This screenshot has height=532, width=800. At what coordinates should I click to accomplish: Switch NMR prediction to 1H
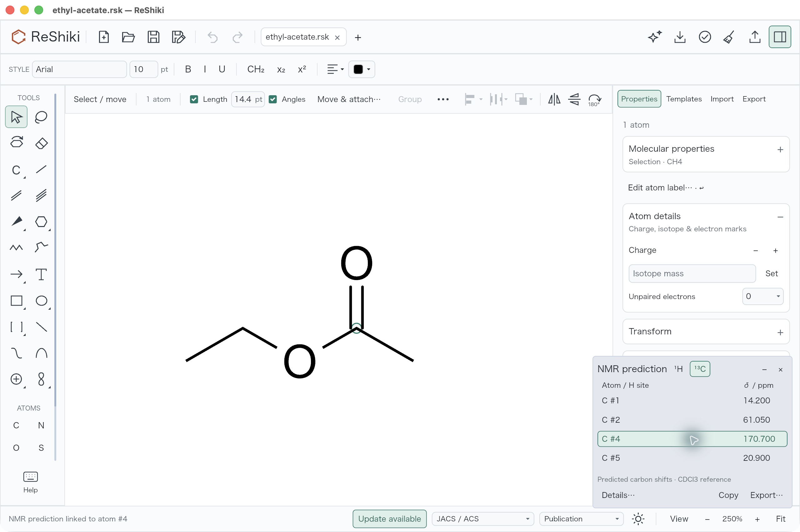point(678,369)
